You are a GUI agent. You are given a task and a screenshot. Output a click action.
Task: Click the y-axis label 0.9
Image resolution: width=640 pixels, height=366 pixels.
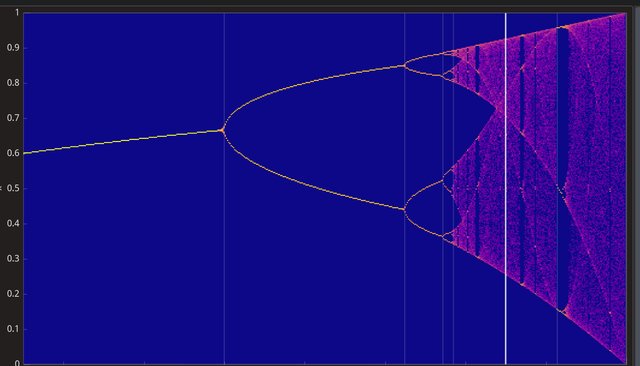(x=13, y=48)
